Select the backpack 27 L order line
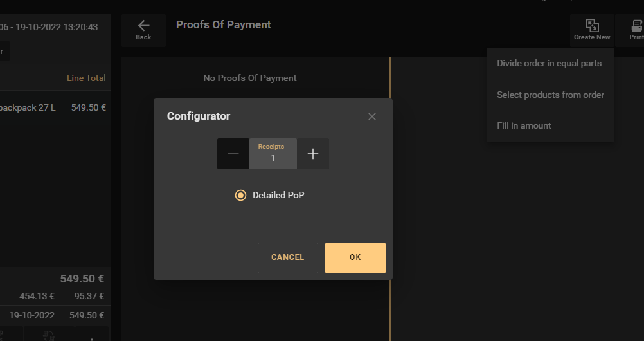644x341 pixels. 55,108
